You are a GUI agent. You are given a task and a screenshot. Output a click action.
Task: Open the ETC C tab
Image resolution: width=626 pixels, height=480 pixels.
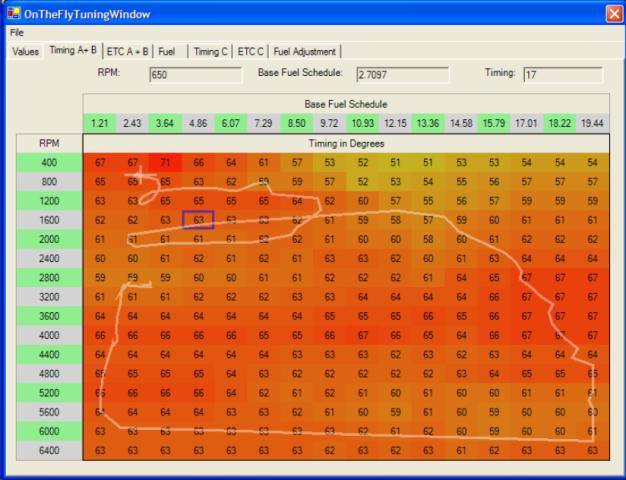[x=253, y=51]
